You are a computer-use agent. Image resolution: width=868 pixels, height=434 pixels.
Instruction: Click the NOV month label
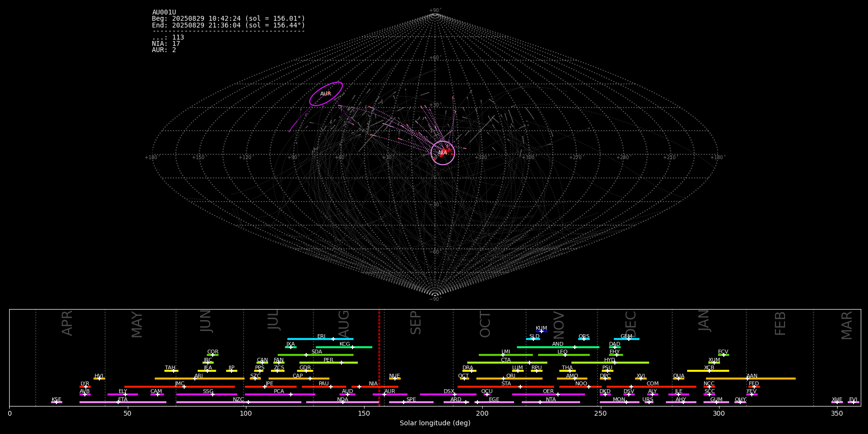(x=558, y=325)
